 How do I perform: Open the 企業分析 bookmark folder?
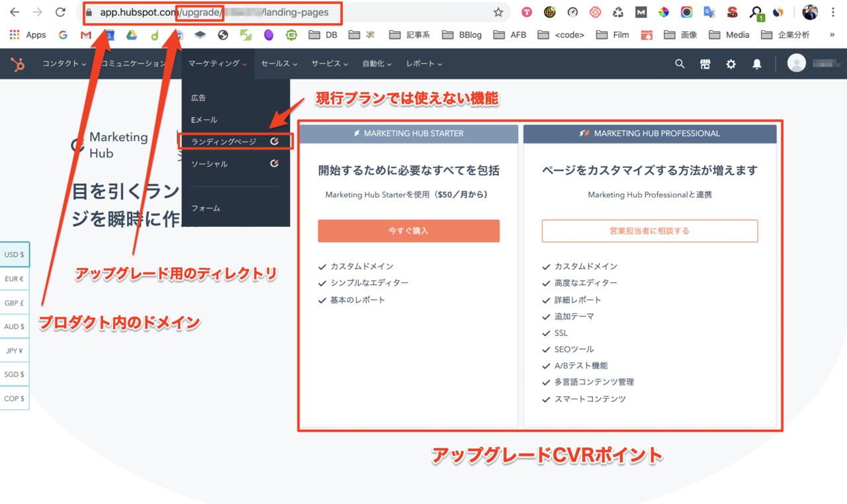(x=785, y=35)
